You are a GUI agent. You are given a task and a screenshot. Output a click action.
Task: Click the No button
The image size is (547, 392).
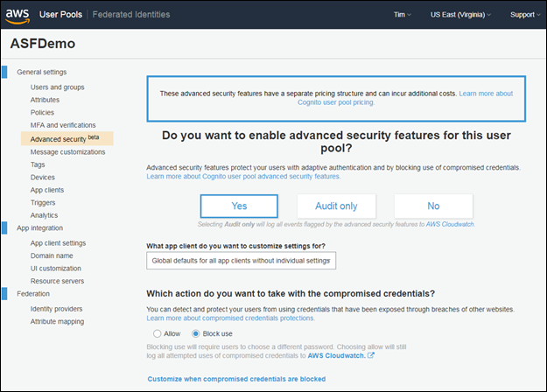click(433, 206)
